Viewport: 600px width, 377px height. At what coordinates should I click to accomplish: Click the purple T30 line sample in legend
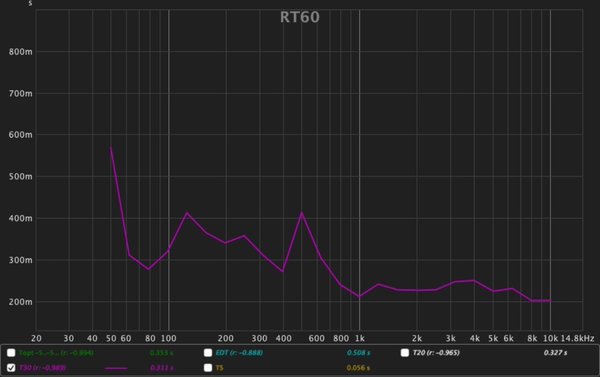[x=116, y=368]
